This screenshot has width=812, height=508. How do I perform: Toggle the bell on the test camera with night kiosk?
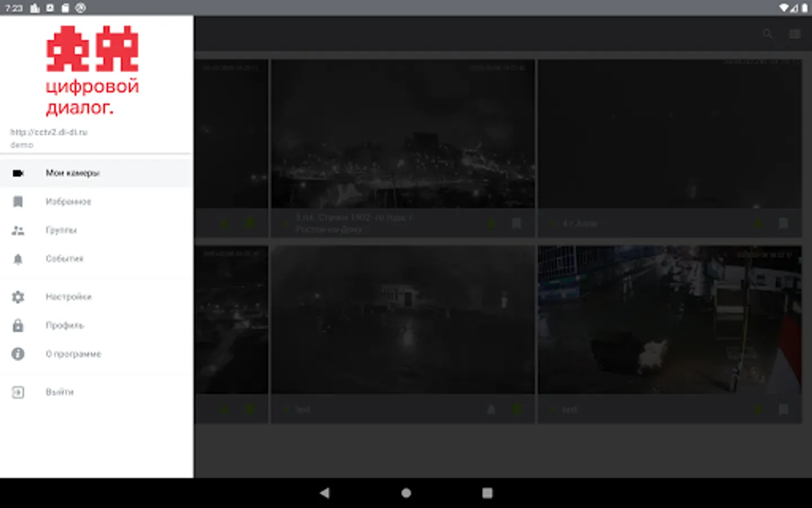tap(491, 409)
